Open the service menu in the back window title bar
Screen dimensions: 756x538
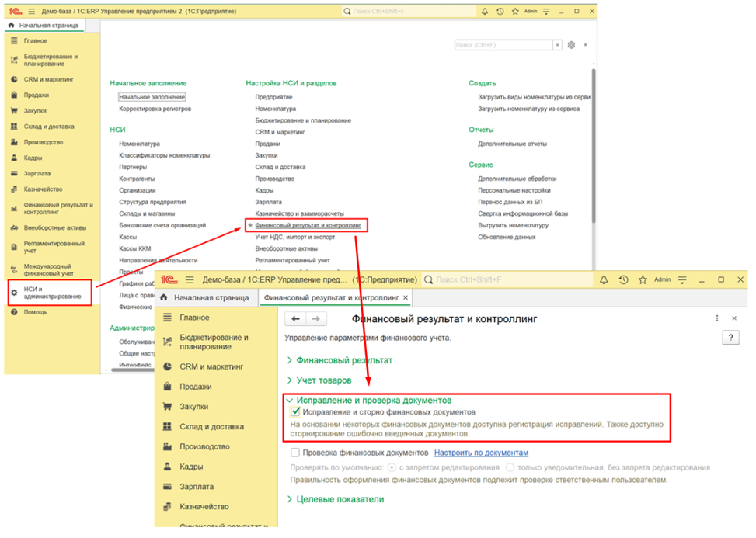[x=546, y=11]
